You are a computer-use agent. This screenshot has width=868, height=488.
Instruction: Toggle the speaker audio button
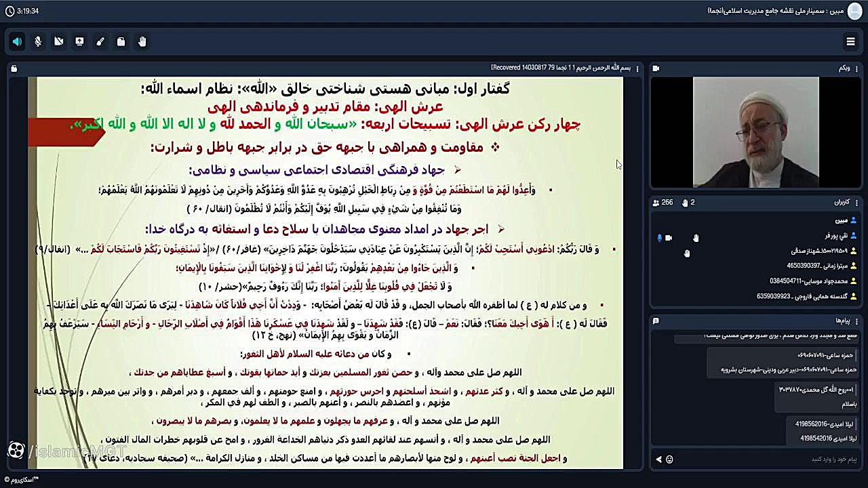(17, 41)
